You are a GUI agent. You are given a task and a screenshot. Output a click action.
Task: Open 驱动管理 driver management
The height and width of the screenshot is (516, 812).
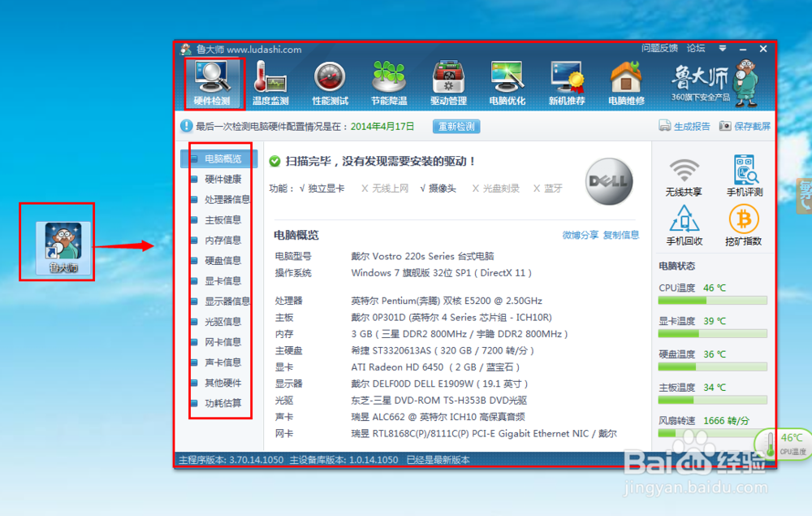(x=448, y=83)
